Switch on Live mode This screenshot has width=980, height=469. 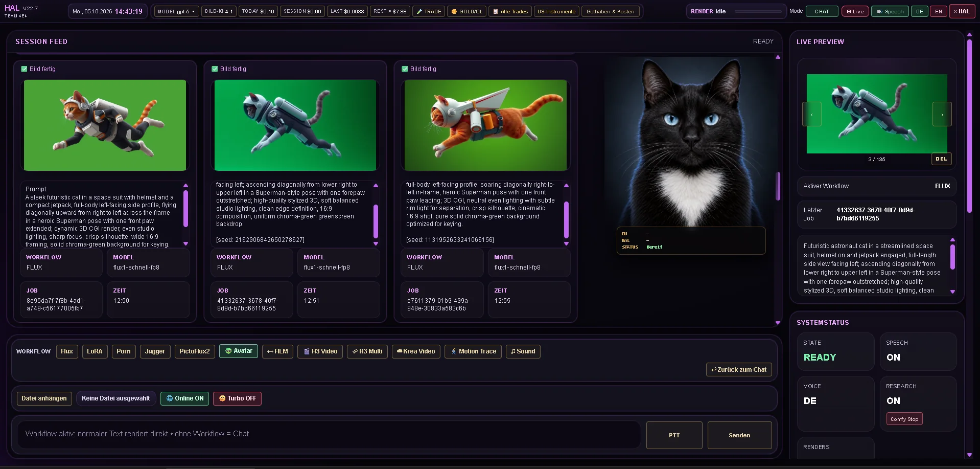coord(855,11)
